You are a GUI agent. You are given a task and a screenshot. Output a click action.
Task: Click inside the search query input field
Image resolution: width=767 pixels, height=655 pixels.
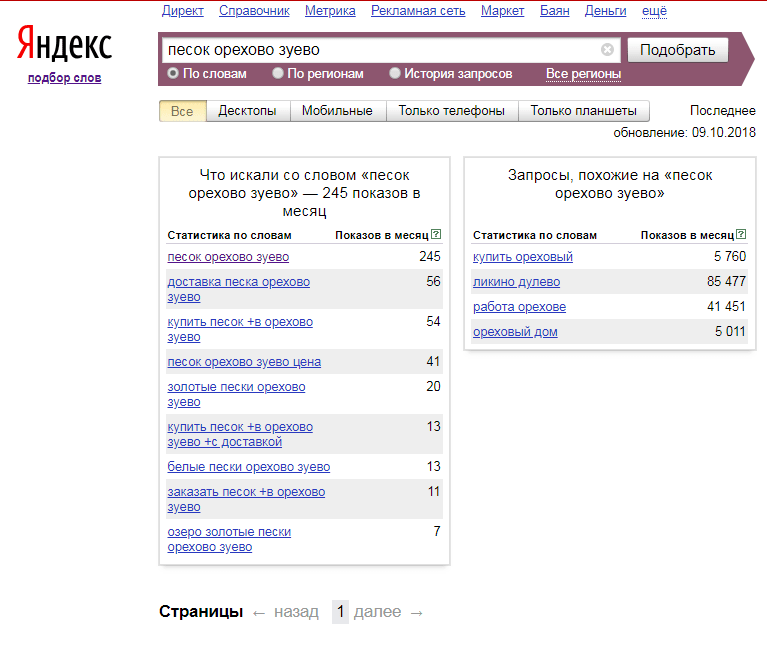[382, 50]
